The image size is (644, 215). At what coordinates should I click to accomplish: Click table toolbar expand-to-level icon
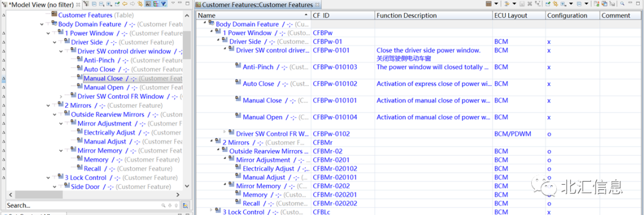[x=563, y=4]
